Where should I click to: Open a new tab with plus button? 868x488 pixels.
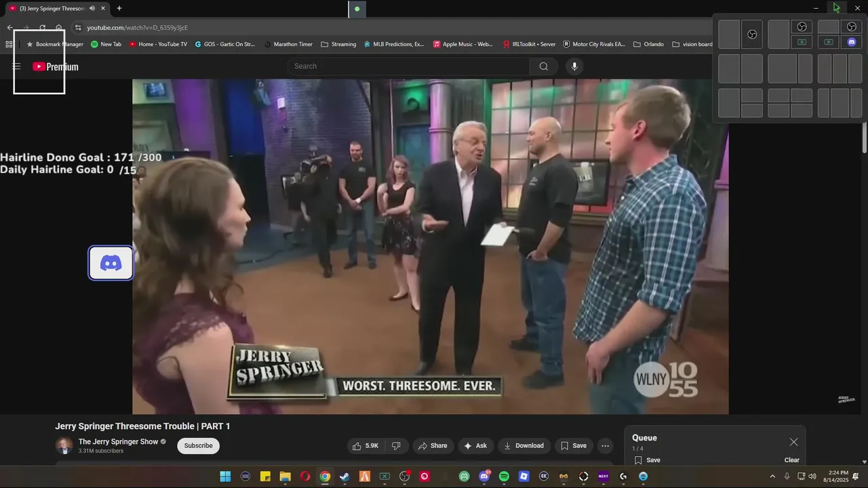tap(119, 8)
